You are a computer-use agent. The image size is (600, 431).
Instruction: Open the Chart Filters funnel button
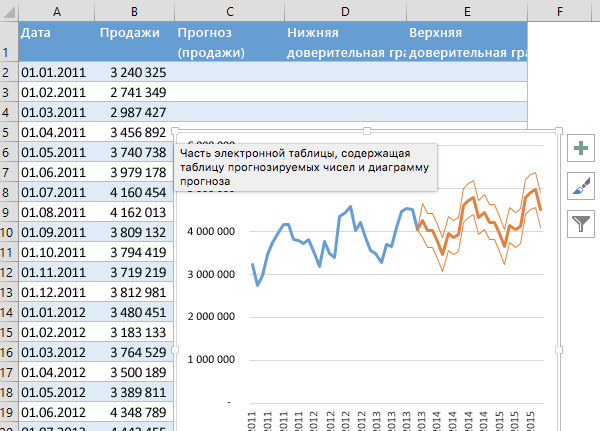(581, 223)
